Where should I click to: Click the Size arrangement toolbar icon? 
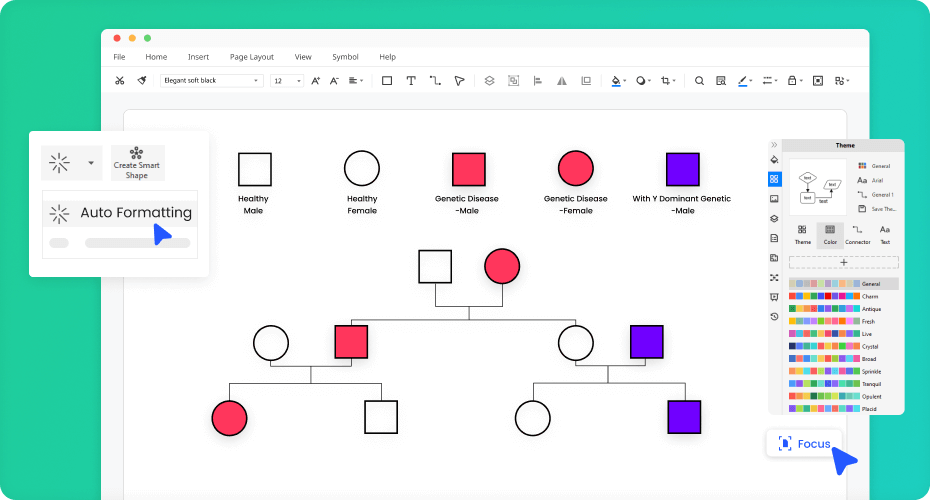(x=586, y=81)
